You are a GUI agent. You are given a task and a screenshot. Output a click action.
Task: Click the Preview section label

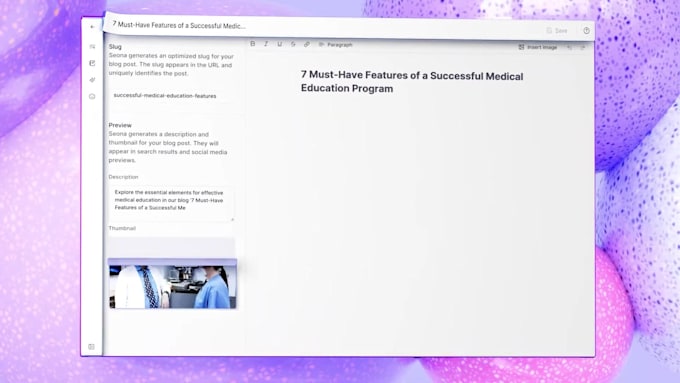tap(120, 125)
